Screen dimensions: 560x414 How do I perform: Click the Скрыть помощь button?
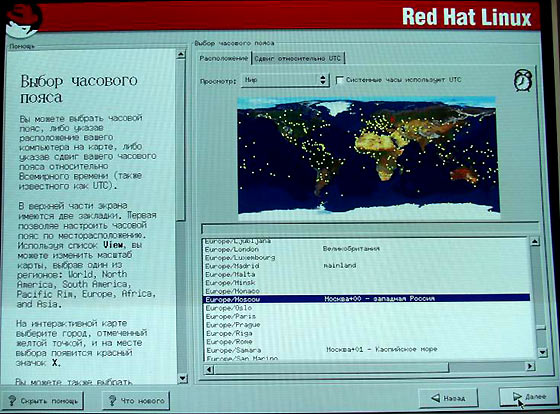(42, 401)
